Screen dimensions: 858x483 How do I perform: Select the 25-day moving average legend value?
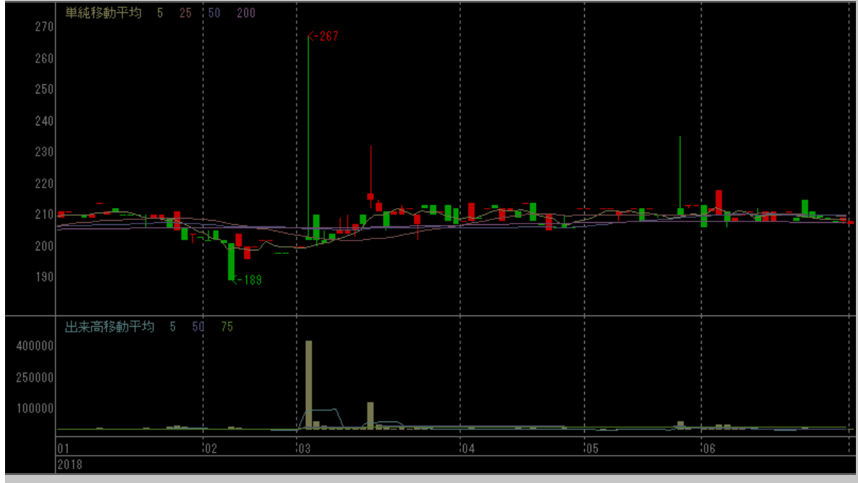tap(185, 12)
